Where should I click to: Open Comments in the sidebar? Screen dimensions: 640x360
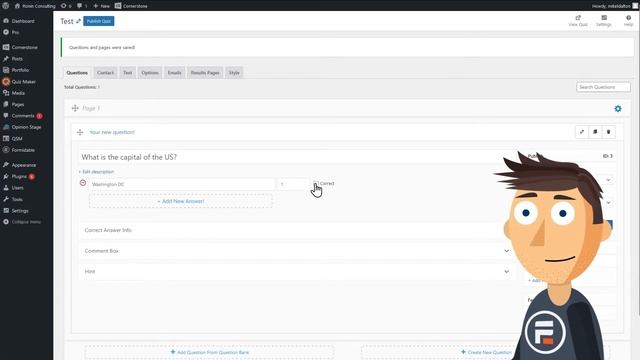[23, 116]
